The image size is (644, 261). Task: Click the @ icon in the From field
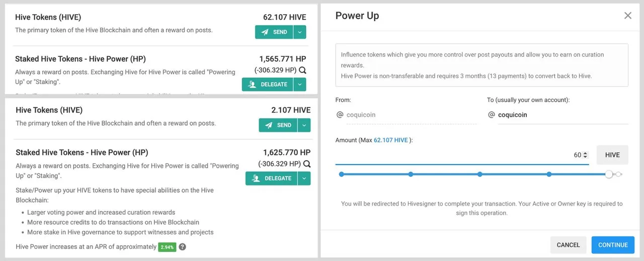340,115
